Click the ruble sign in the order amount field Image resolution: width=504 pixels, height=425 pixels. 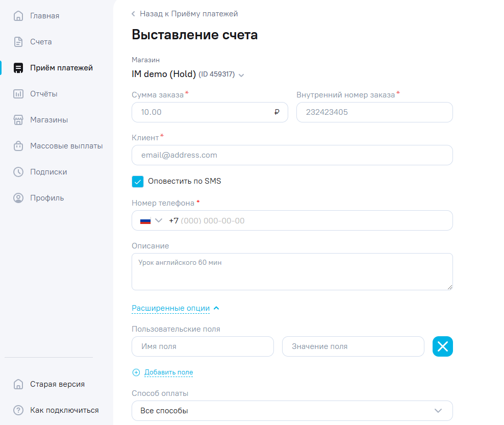pos(277,112)
